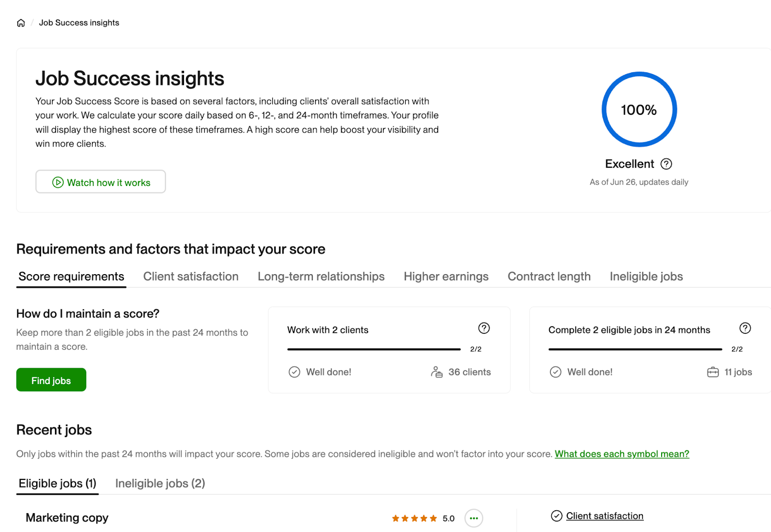Screen dimensions: 771x532
Task: Switch to the Client satisfaction tab
Action: tap(191, 277)
